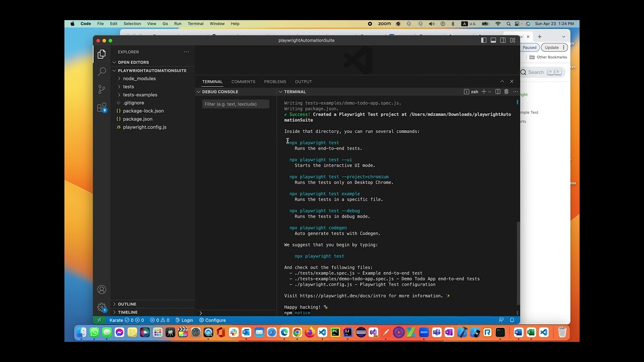Open a new browser tab with plus
The width and height of the screenshot is (644, 362).
coord(539,37)
